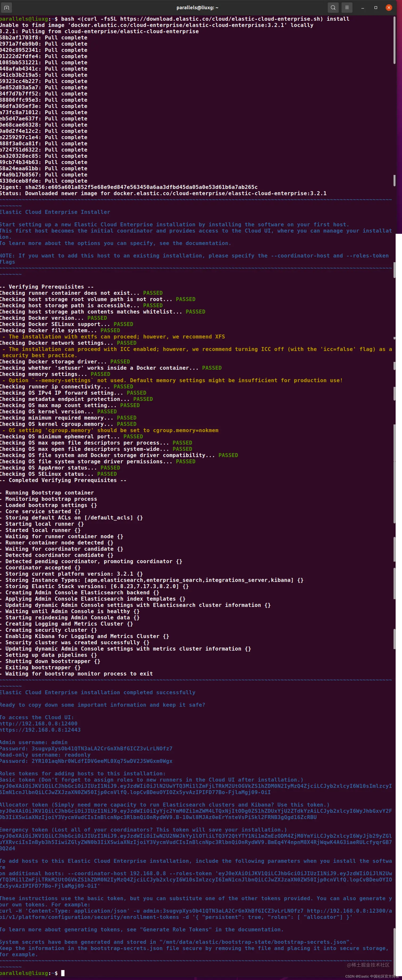Click 'Checking OS AppArmor status... PASSED'
Viewport: 402px width, 980px height.
[x=60, y=468]
